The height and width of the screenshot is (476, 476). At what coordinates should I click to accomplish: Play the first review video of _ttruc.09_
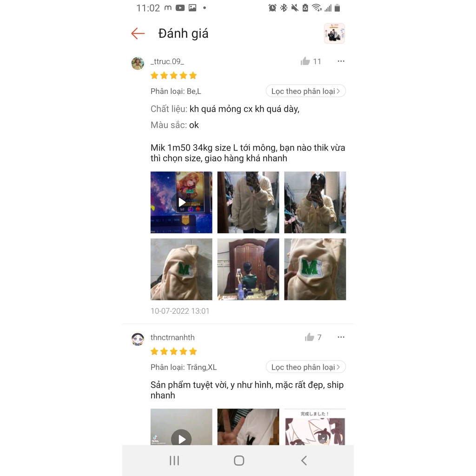tap(182, 203)
